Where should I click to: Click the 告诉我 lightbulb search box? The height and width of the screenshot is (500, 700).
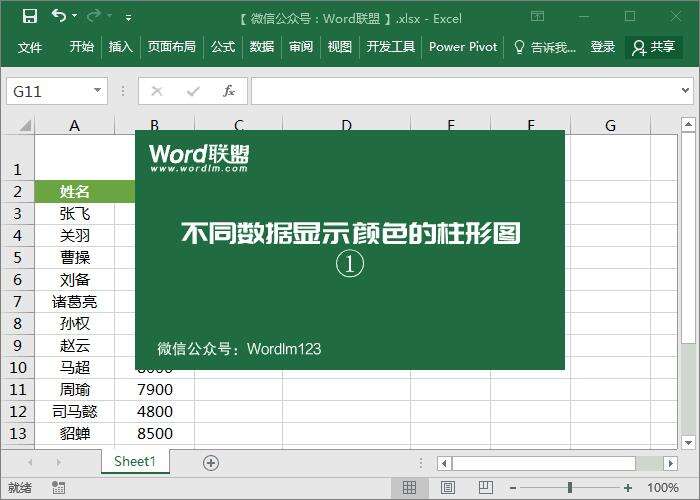[x=545, y=47]
